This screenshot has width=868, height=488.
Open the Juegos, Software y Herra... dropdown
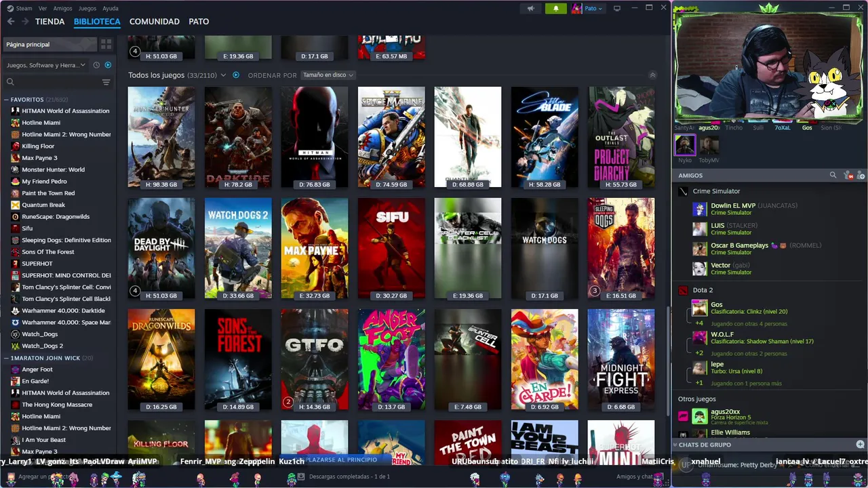(46, 65)
